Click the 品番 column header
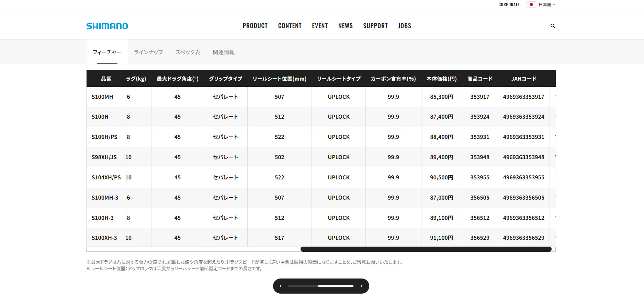Viewport: 644px width, 308px height. click(106, 79)
